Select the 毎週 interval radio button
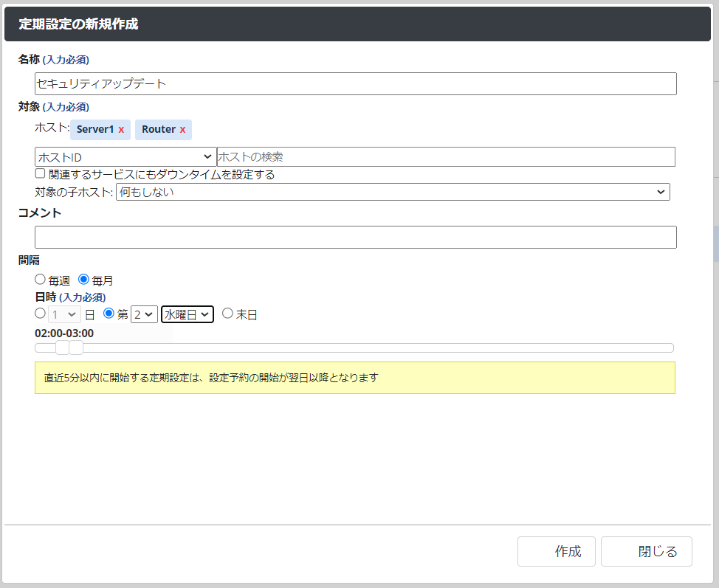The image size is (719, 588). pos(40,280)
